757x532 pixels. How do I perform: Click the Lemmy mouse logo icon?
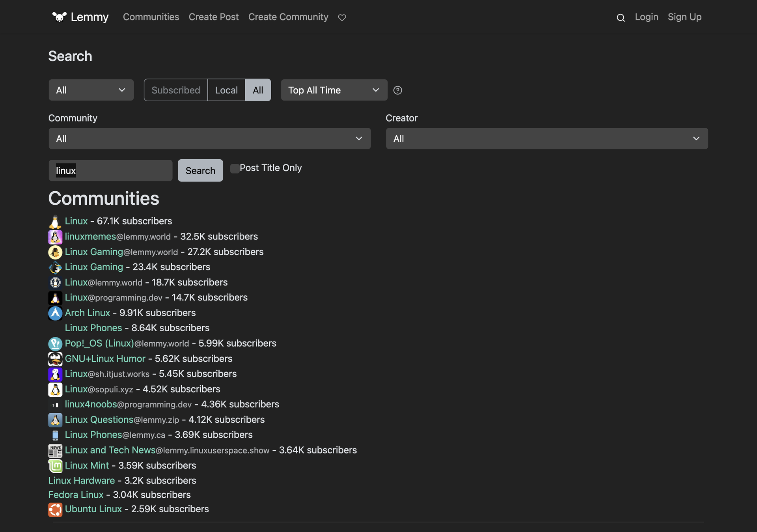[x=60, y=17]
